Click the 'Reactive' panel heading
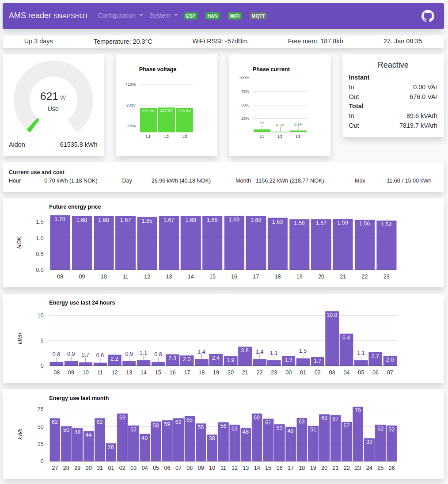The image size is (448, 484). [393, 65]
